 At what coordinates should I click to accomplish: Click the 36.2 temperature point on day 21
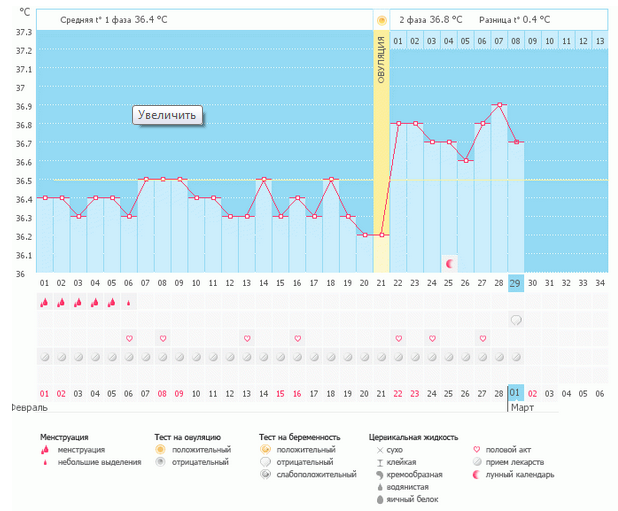pyautogui.click(x=381, y=235)
